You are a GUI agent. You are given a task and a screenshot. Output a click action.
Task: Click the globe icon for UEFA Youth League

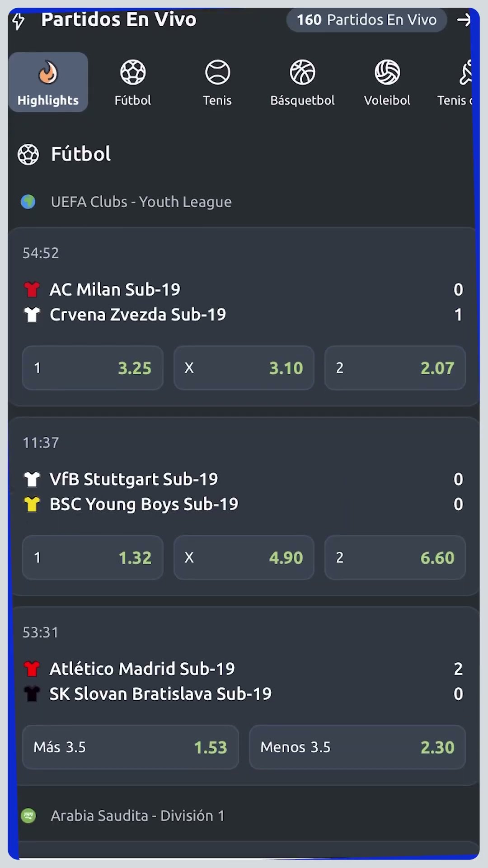point(28,202)
